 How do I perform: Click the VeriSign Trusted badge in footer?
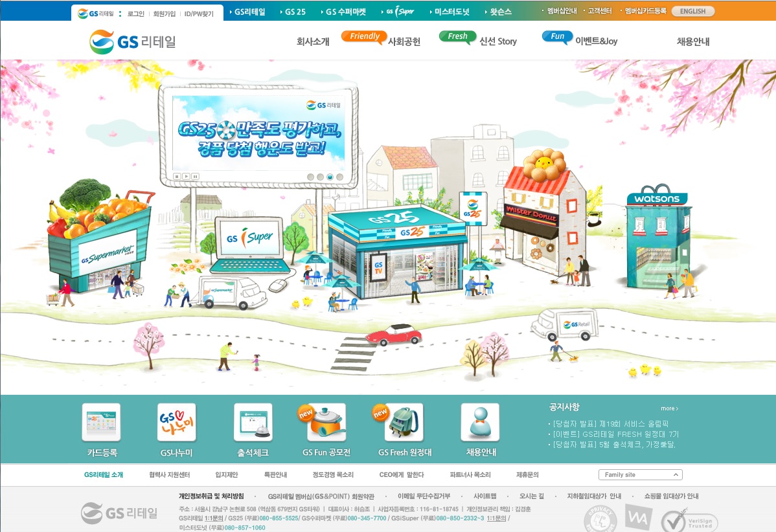click(689, 521)
